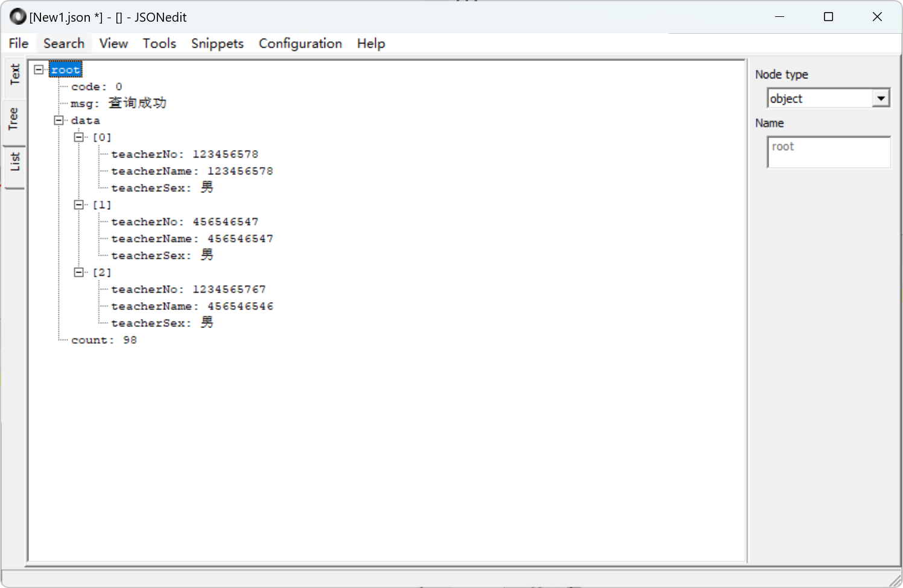Select teacherSex row under [0]

[162, 188]
